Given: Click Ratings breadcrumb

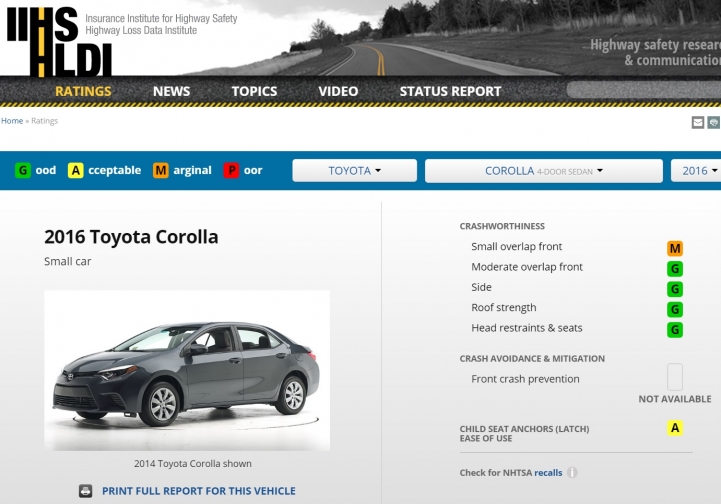Looking at the screenshot, I should [45, 121].
